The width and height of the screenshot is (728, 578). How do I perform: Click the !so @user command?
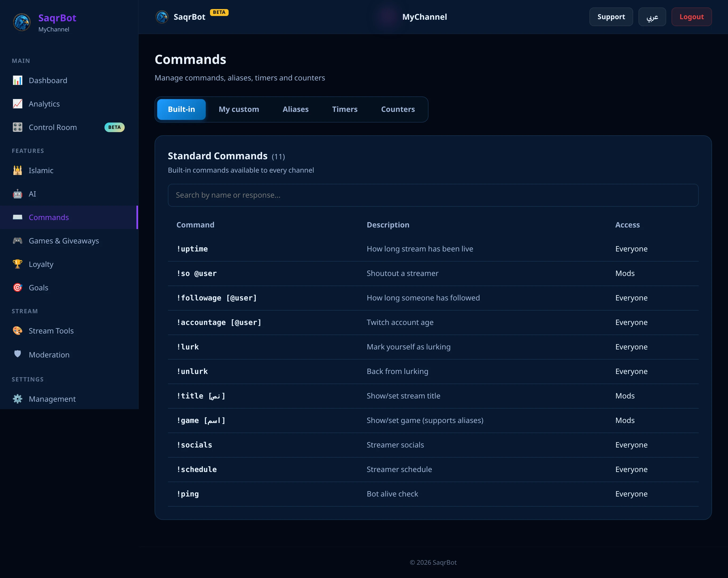(x=196, y=274)
